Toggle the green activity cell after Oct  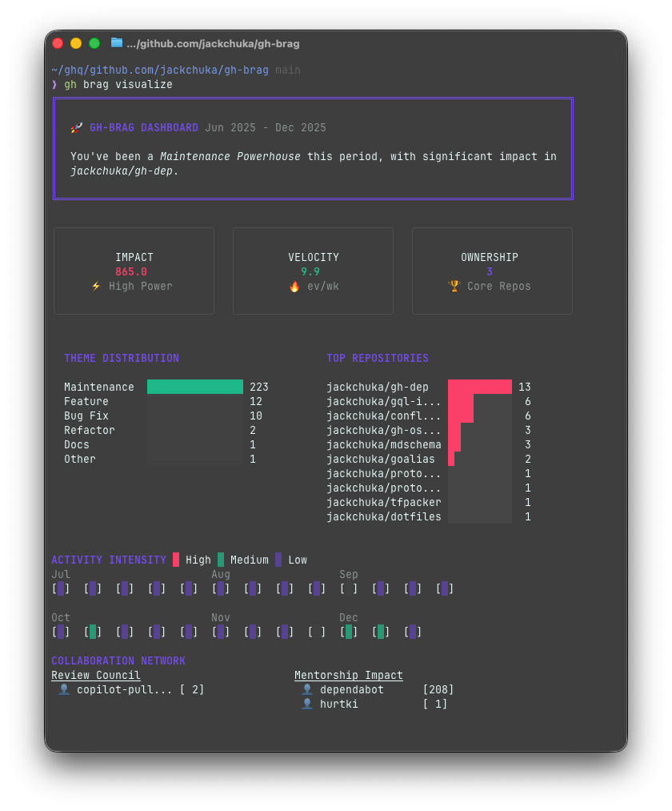pyautogui.click(x=94, y=632)
